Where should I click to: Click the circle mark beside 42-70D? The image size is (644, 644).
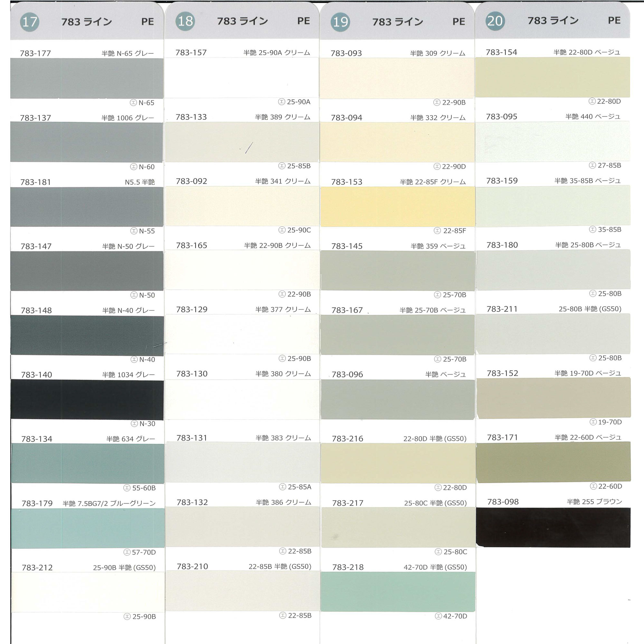(438, 616)
